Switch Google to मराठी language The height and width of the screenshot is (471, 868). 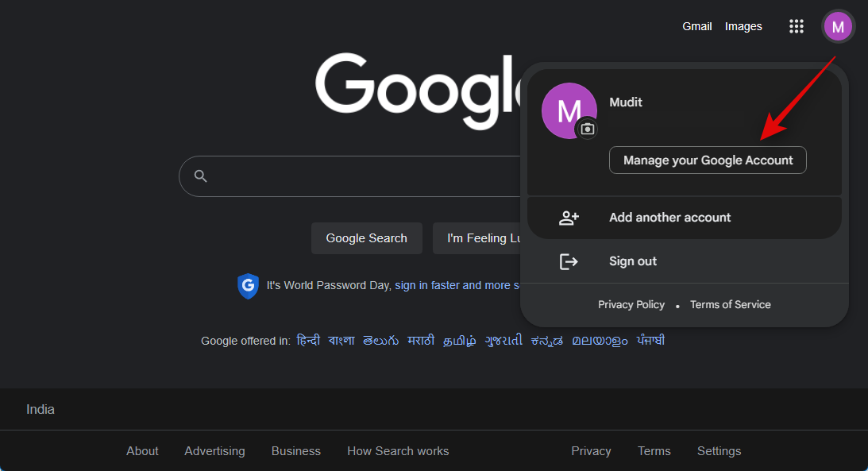[x=421, y=341]
